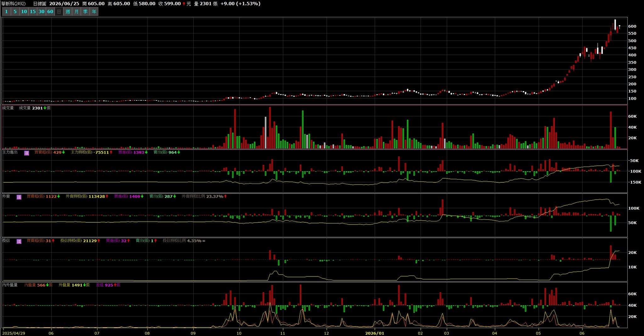This screenshot has width=644, height=336.
Task: Switch to the 年 yearly chart
Action: pos(94,12)
